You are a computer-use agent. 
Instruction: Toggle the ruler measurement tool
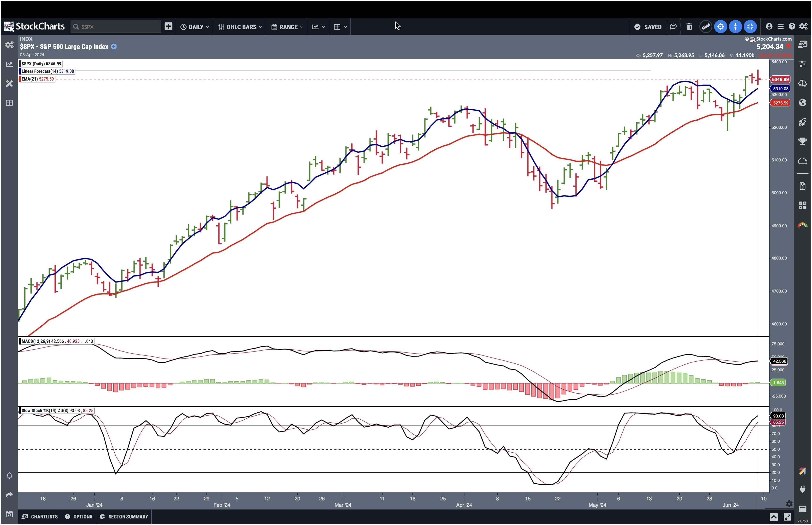coord(706,27)
